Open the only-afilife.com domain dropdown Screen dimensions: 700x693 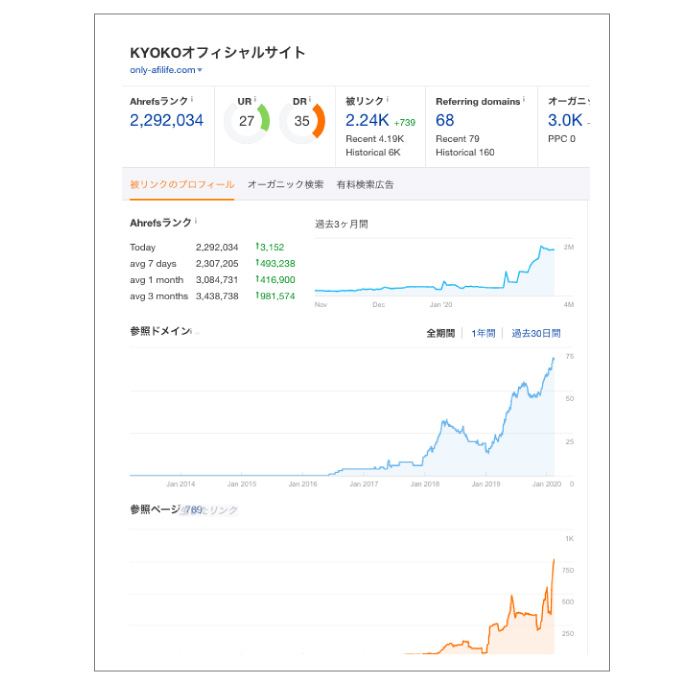pyautogui.click(x=166, y=70)
